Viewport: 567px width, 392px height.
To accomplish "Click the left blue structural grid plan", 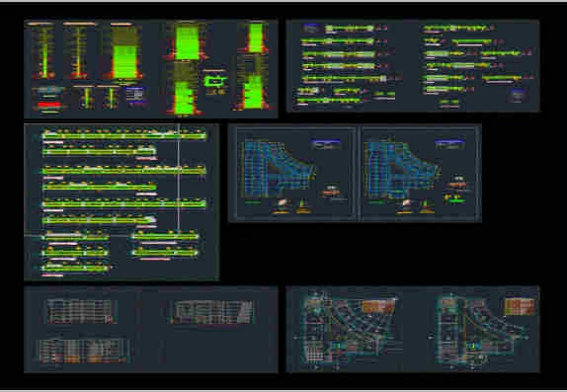I will (x=279, y=169).
